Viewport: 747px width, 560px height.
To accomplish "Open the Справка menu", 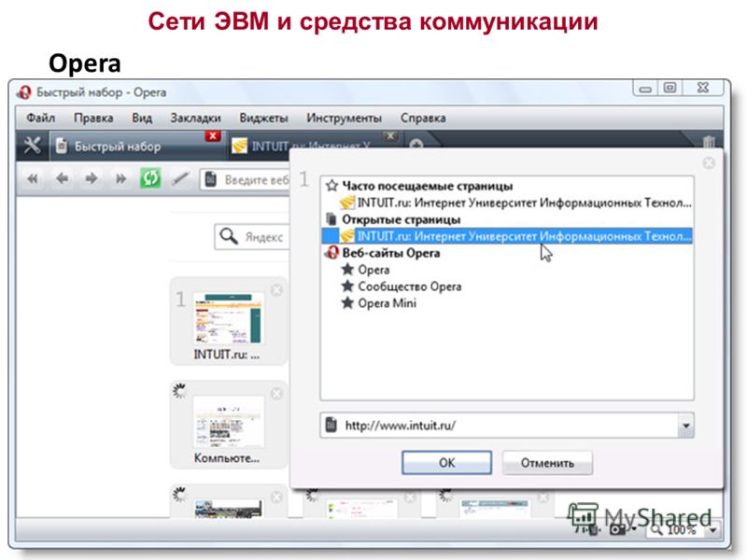I will coord(423,118).
